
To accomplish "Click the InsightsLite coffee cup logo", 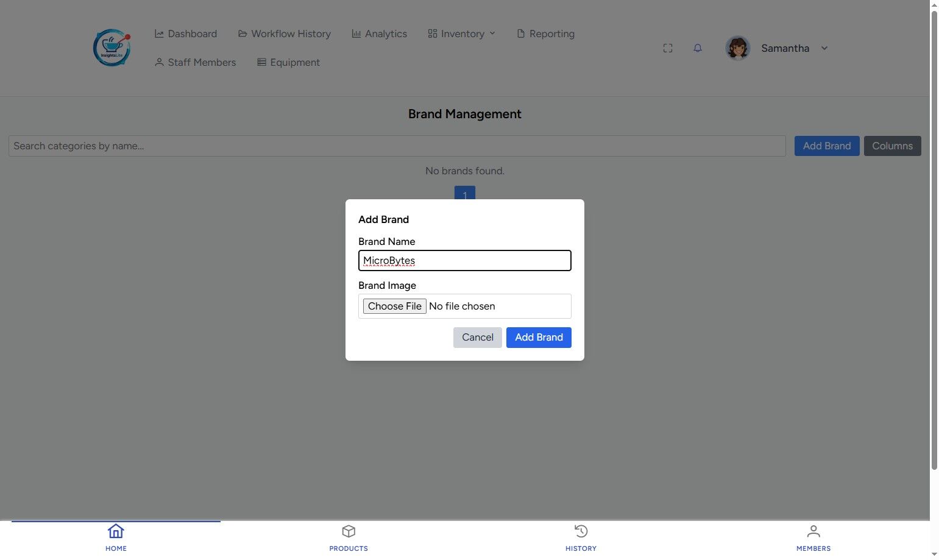I will tap(112, 48).
